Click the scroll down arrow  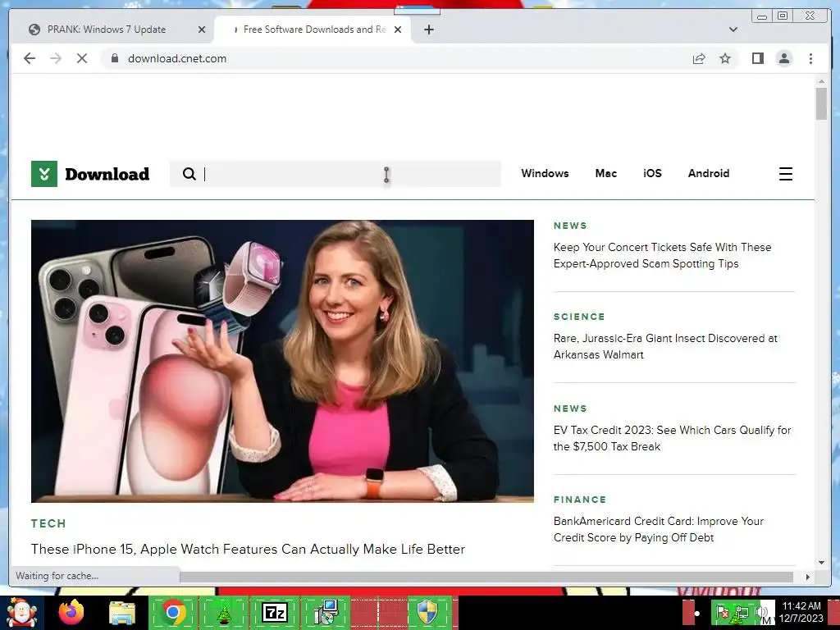821,563
